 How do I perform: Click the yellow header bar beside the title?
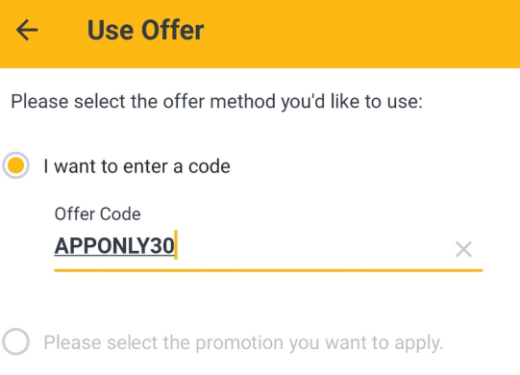click(360, 33)
